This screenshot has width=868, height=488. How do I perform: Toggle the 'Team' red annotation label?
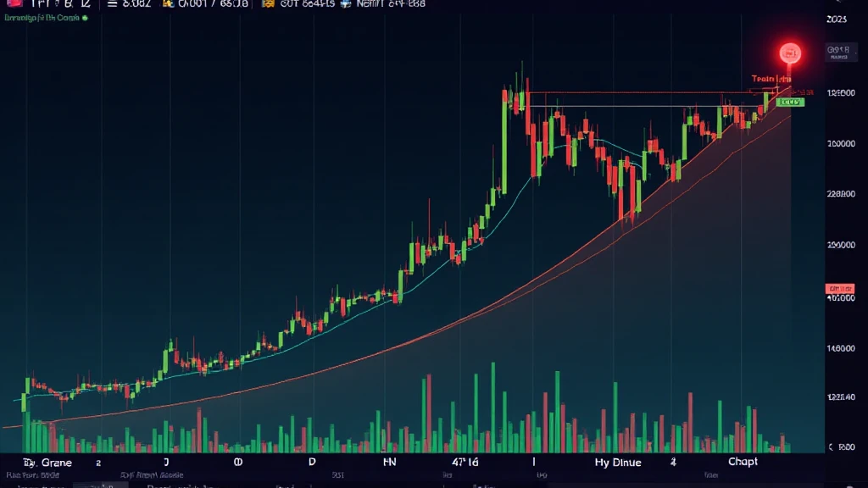click(x=765, y=79)
